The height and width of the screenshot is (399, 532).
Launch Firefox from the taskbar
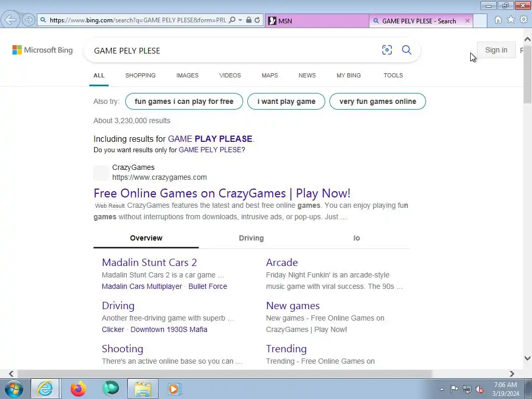(x=78, y=389)
